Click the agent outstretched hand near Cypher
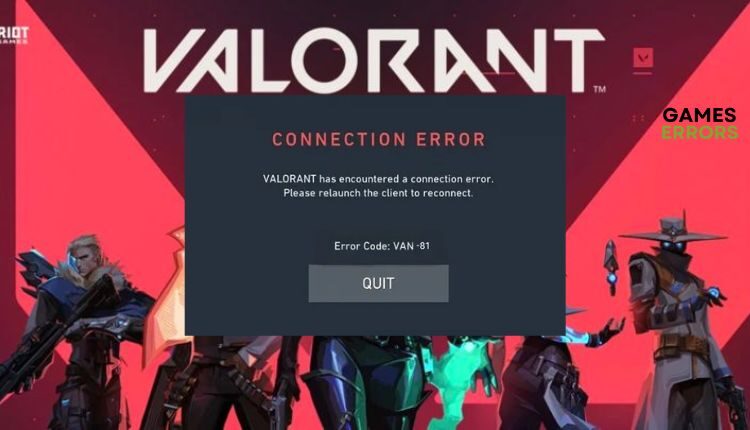This screenshot has height=430, width=750. (x=607, y=330)
